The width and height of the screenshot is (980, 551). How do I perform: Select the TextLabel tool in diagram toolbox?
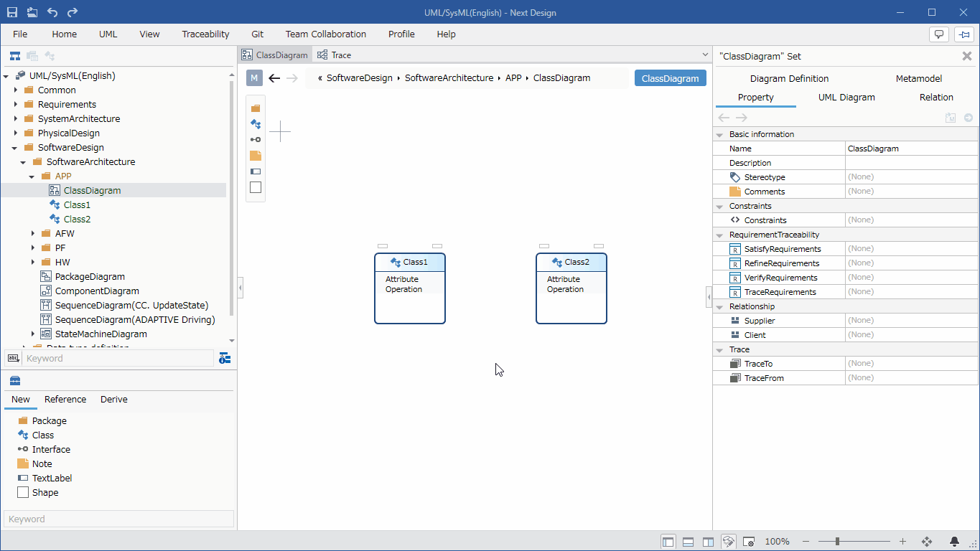256,171
